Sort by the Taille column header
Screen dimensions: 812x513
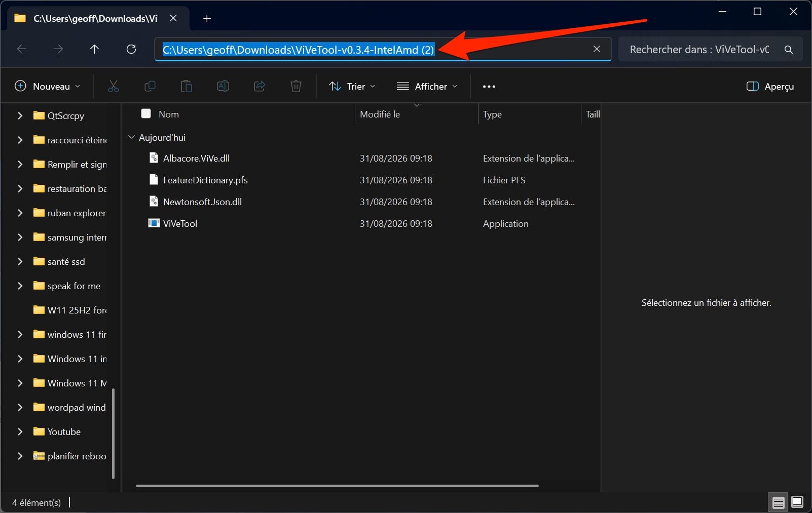coord(593,114)
